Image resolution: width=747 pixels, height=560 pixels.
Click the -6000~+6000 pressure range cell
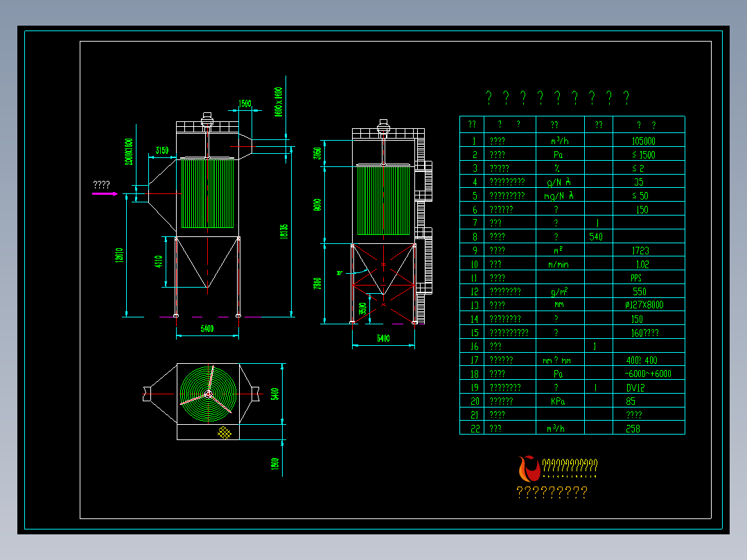(x=648, y=374)
